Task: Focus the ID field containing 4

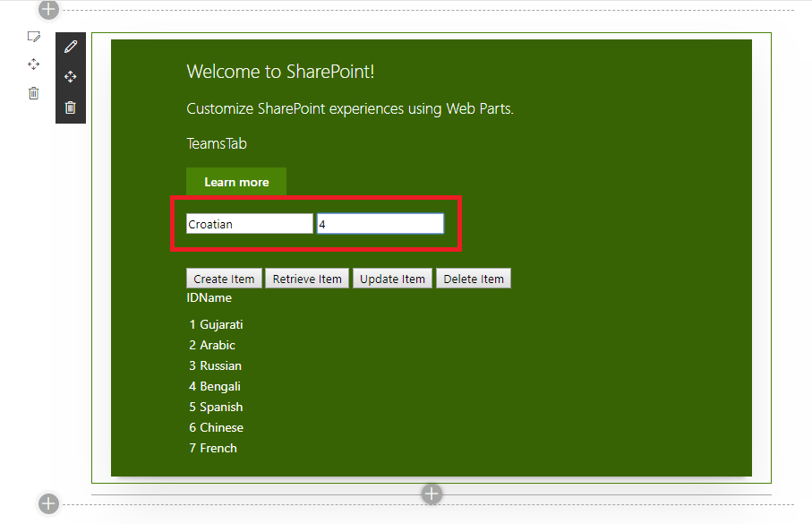Action: coord(380,224)
